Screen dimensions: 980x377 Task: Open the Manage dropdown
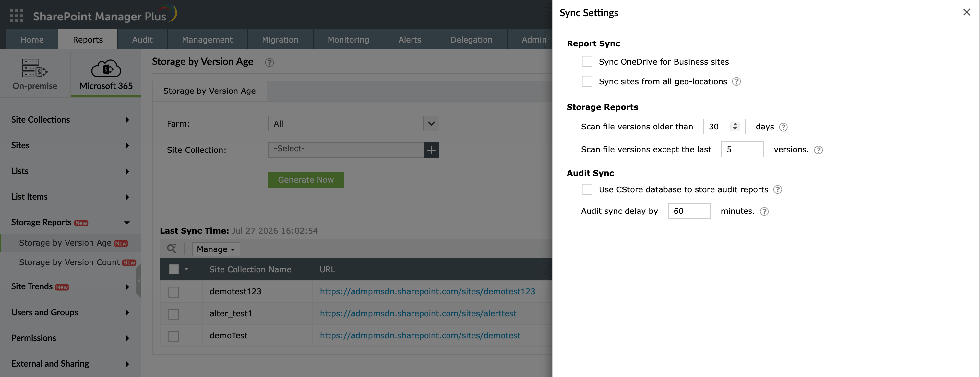click(216, 249)
